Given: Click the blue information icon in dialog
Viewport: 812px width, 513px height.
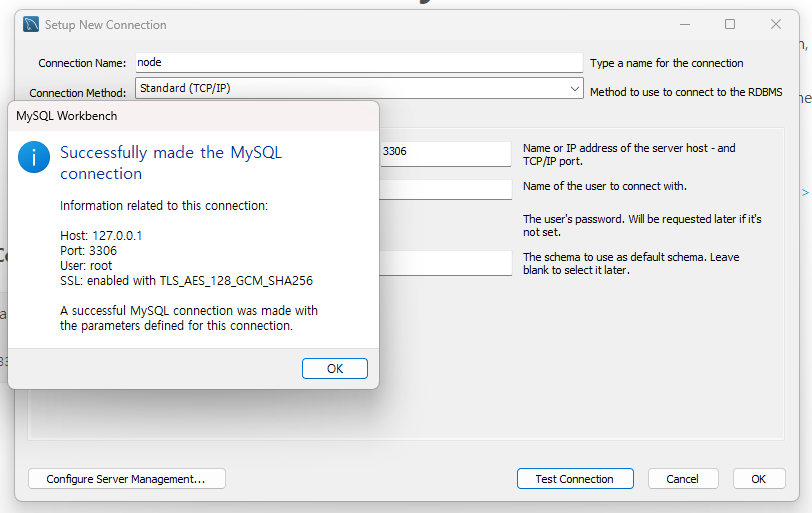Looking at the screenshot, I should pos(34,157).
